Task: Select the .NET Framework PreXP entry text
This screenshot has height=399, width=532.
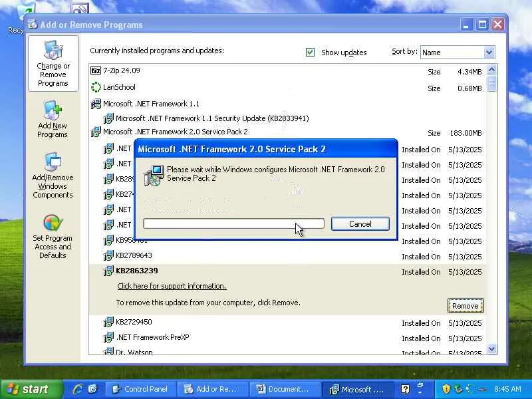Action: (153, 337)
